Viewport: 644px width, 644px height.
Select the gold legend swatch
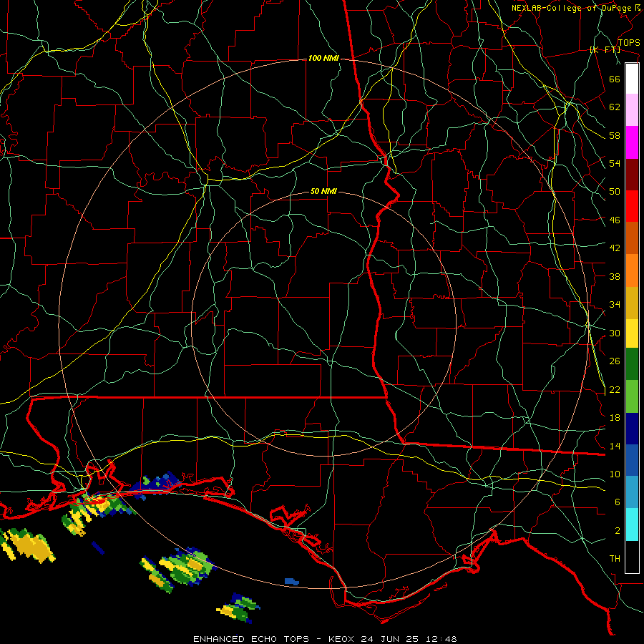[632, 303]
